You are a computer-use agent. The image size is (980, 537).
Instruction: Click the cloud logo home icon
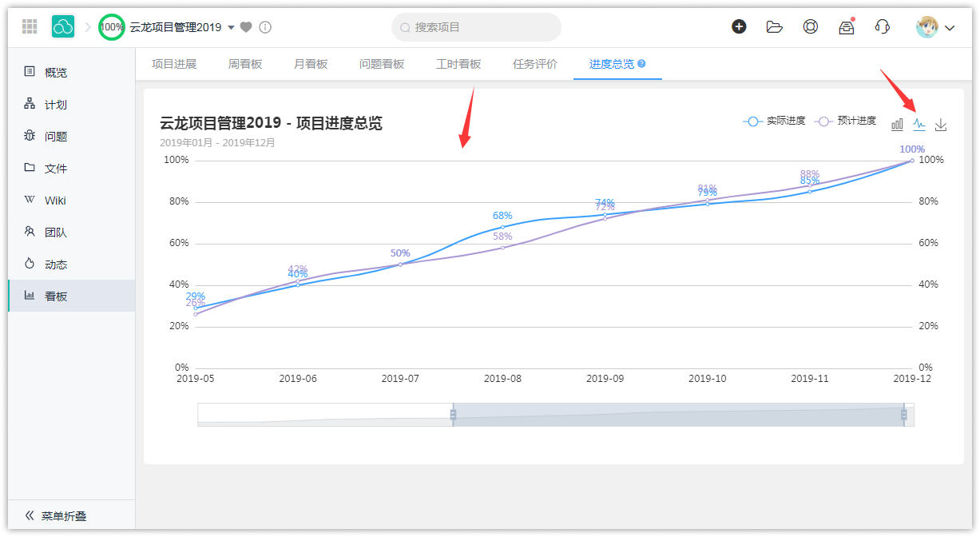point(63,27)
